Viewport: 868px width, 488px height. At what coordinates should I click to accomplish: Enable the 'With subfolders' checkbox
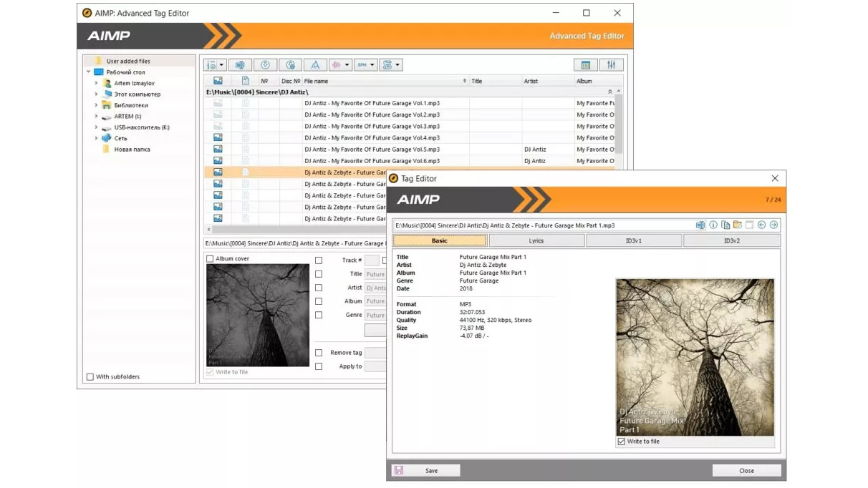(90, 377)
